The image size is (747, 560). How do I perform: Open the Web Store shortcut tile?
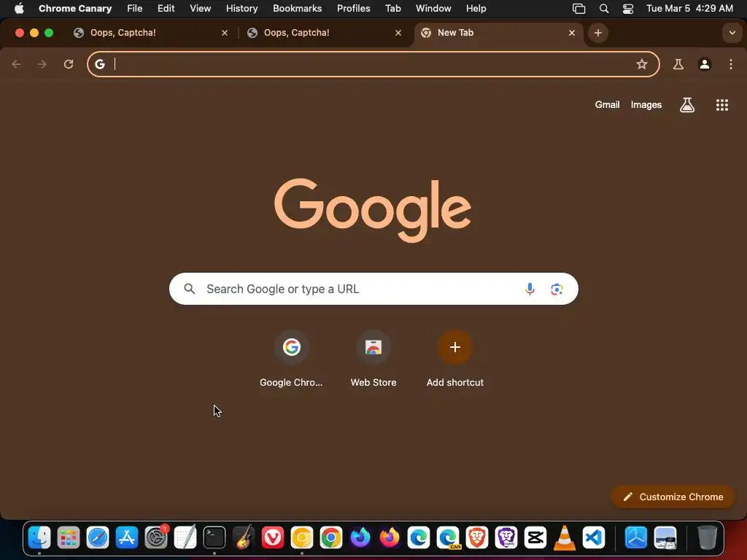point(373,359)
